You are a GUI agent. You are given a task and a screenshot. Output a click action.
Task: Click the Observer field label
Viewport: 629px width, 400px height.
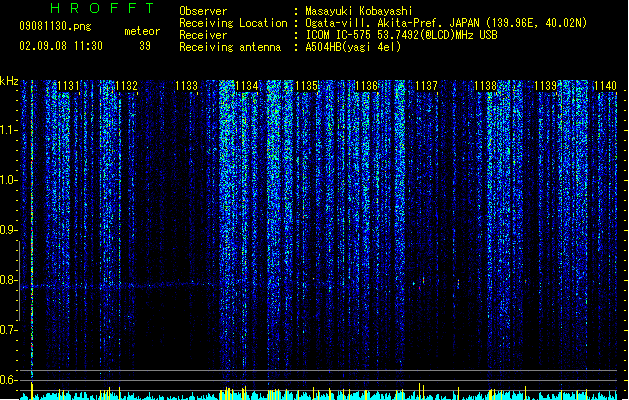[203, 11]
